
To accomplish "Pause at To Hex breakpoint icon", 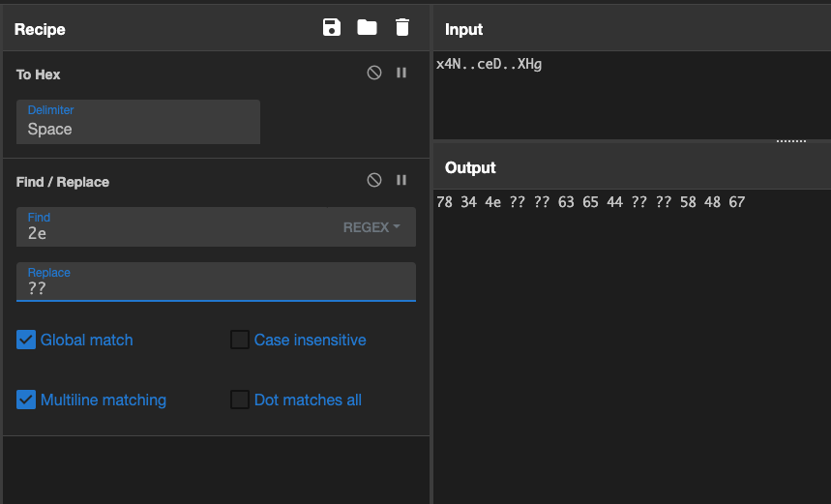I will click(401, 74).
